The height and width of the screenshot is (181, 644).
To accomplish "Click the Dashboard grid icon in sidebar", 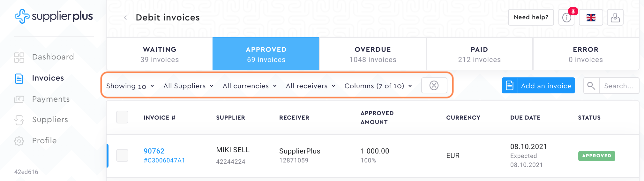I will 19,57.
